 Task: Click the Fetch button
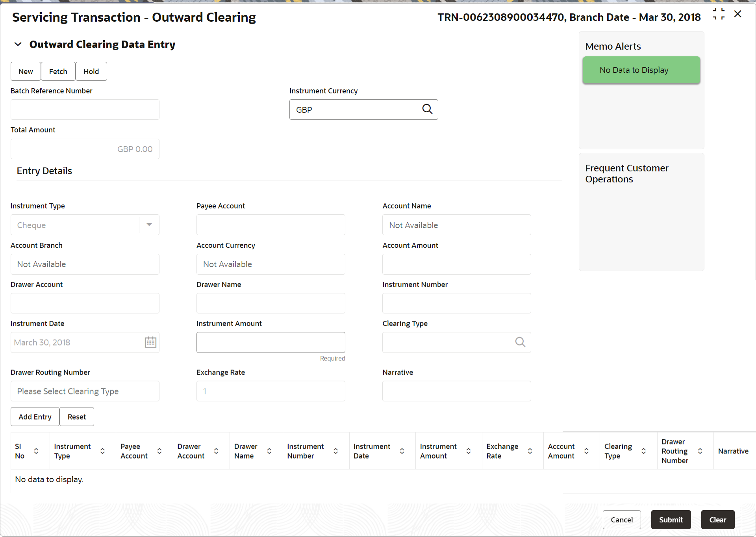(58, 71)
